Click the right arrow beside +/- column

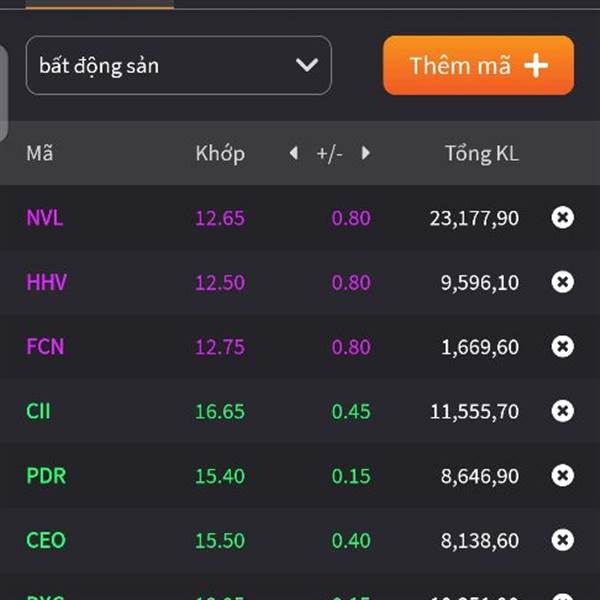366,153
